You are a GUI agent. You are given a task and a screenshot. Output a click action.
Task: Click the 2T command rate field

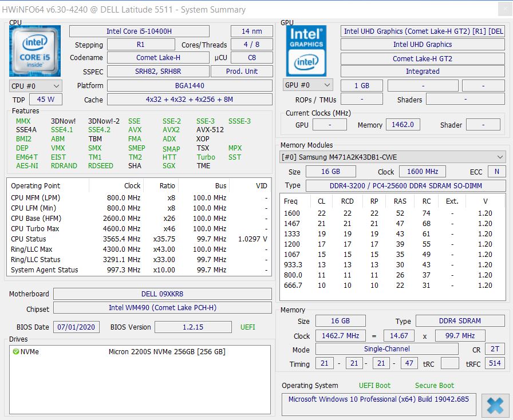point(495,349)
